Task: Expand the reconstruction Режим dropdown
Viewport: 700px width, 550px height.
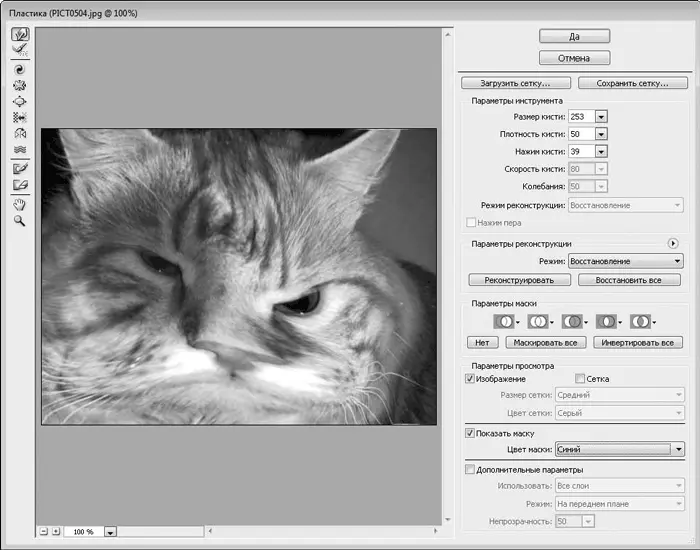Action: pyautogui.click(x=678, y=260)
